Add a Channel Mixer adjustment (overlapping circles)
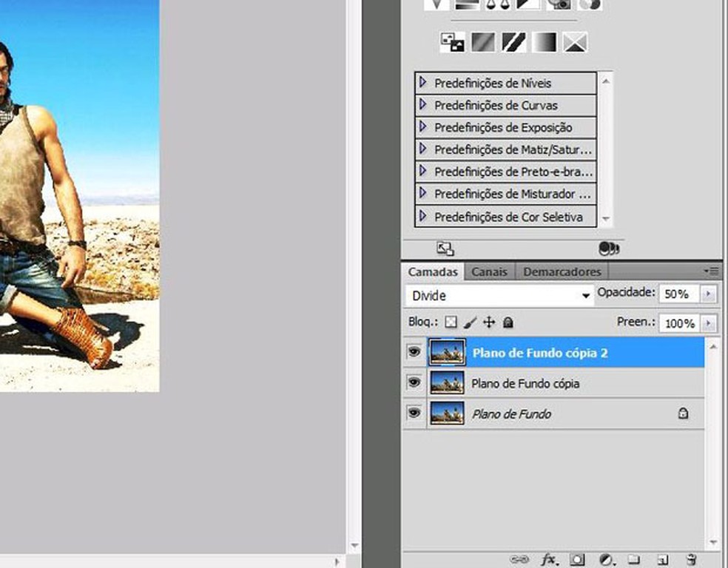The width and height of the screenshot is (728, 568). click(590, 4)
